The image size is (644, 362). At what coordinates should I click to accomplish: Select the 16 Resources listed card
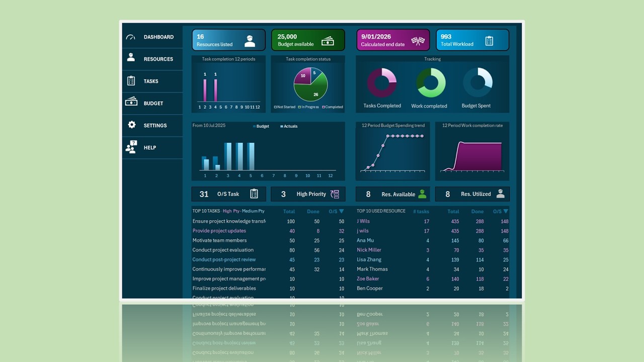(228, 40)
